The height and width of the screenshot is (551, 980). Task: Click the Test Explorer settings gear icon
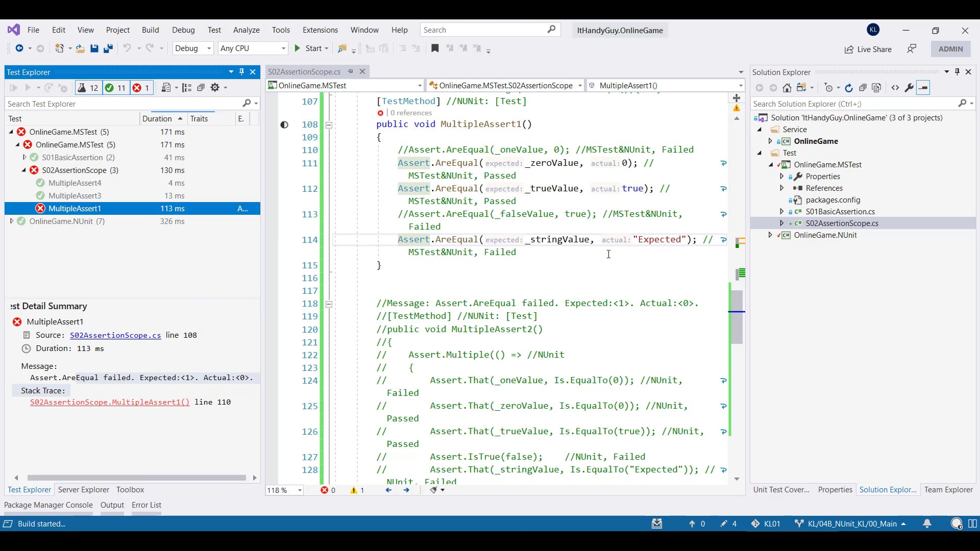coord(215,88)
